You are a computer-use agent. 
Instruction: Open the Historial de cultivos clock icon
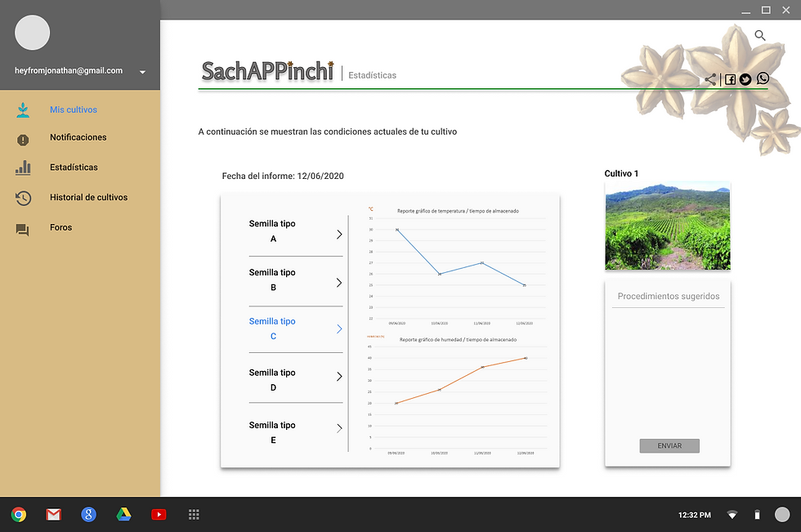[x=23, y=198]
